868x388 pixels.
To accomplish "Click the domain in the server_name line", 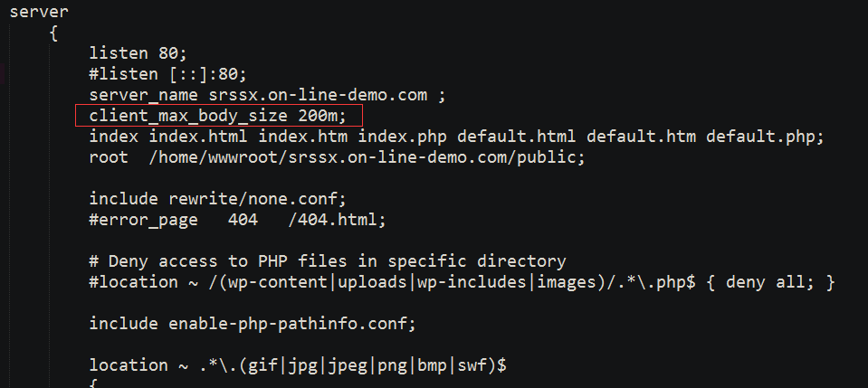I will [x=318, y=95].
